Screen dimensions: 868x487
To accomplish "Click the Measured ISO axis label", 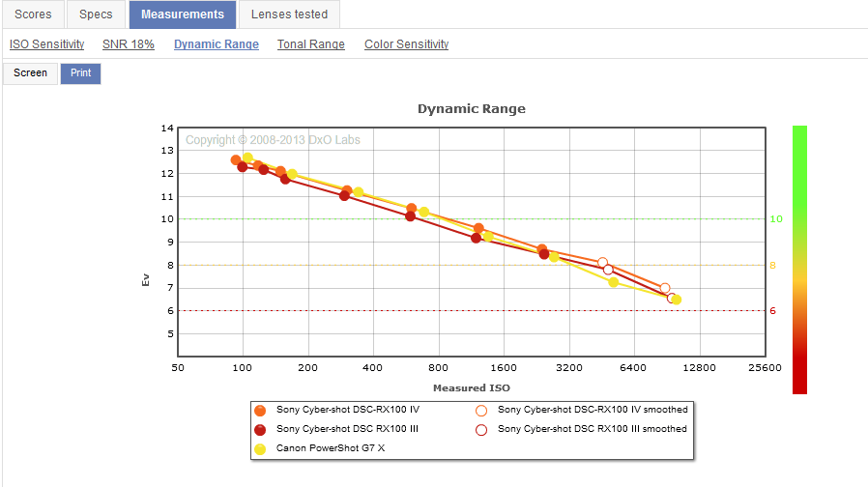I will point(472,387).
